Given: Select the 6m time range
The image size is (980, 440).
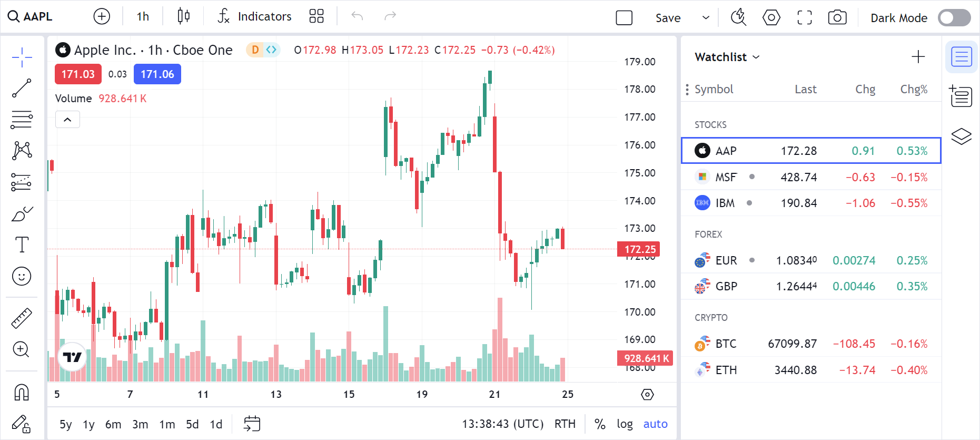Looking at the screenshot, I should [113, 424].
